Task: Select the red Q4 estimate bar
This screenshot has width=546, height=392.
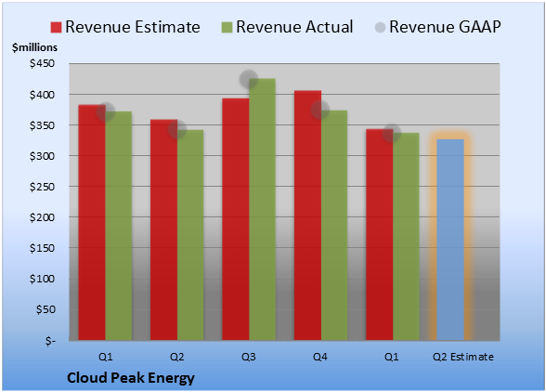Action: [x=308, y=216]
